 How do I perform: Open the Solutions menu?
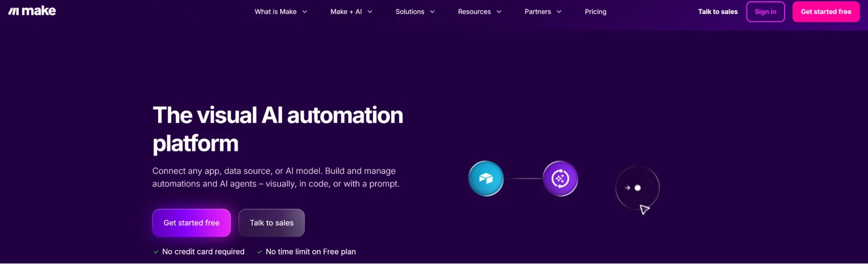click(x=415, y=12)
